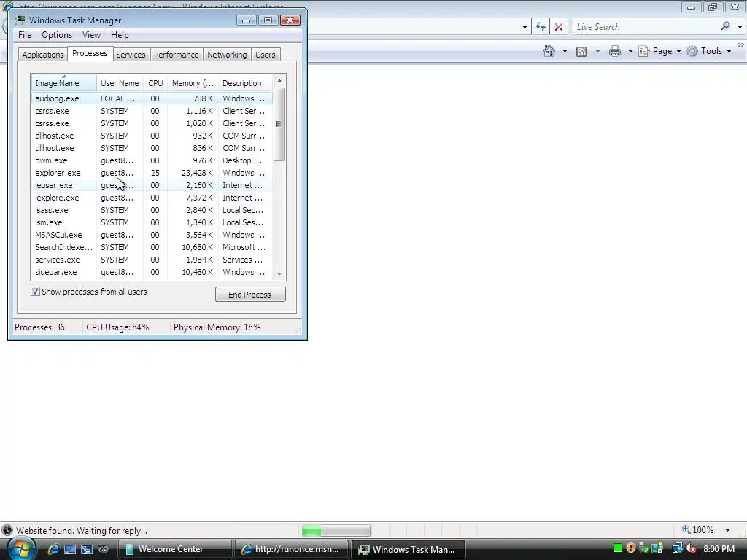Select the MSASCui.exe process row

152,235
